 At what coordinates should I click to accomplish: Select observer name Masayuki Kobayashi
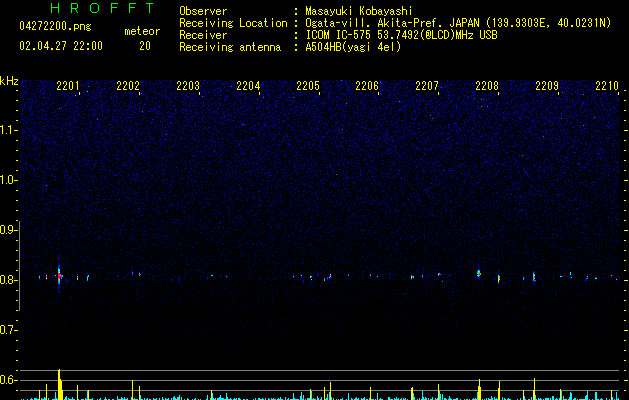point(359,11)
